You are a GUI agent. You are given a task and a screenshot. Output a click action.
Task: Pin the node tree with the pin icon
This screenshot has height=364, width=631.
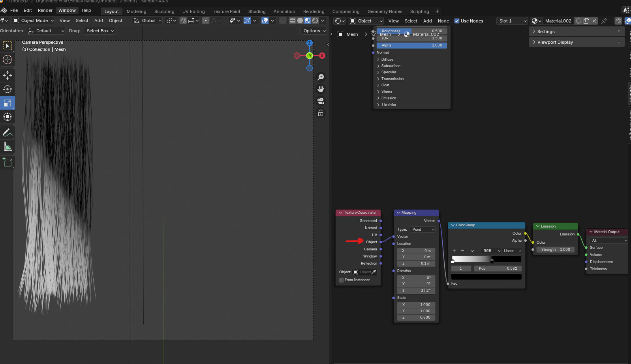pyautogui.click(x=604, y=21)
